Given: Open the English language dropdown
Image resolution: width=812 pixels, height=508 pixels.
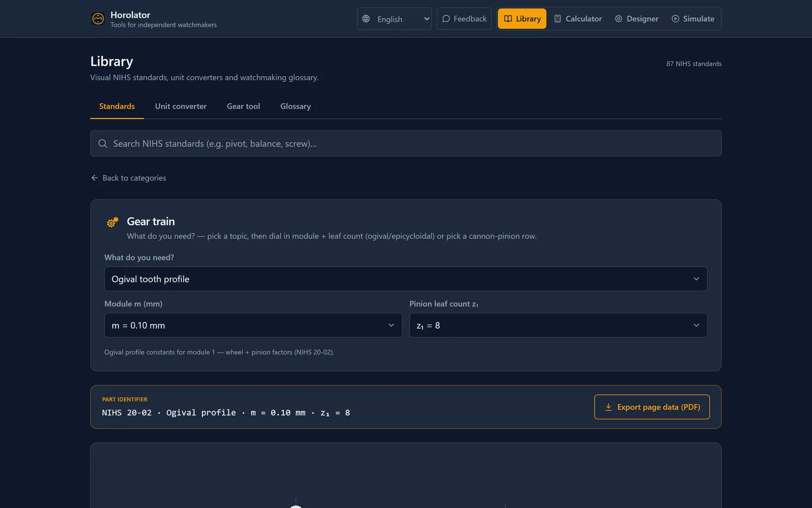Looking at the screenshot, I should point(394,19).
